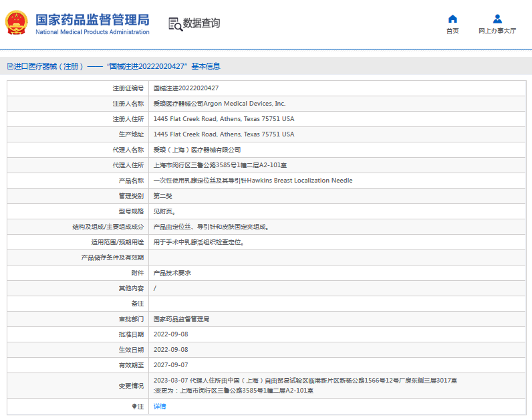Select the 注册人住所 address value
This screenshot has height=420, width=532.
point(224,119)
